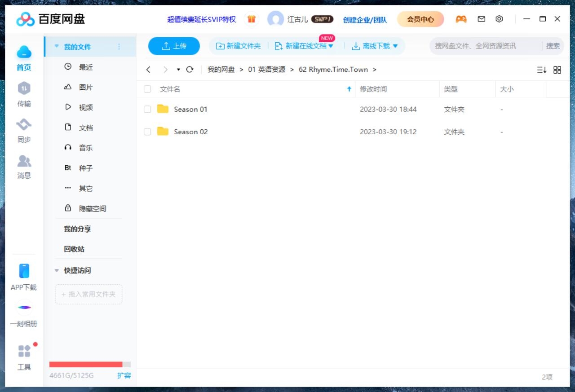Go to 我的分享 section
The width and height of the screenshot is (575, 392).
(x=77, y=229)
